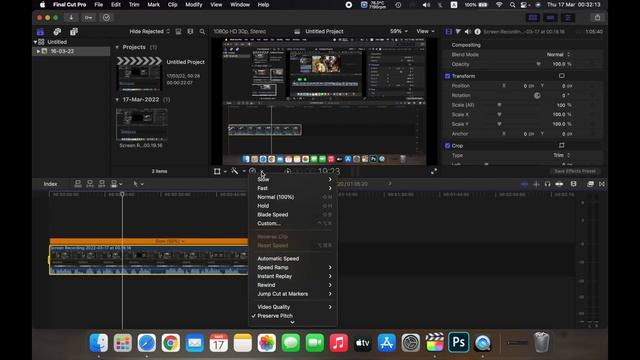Toggle the filmstrip or list view button
The image size is (640, 360).
click(178, 31)
